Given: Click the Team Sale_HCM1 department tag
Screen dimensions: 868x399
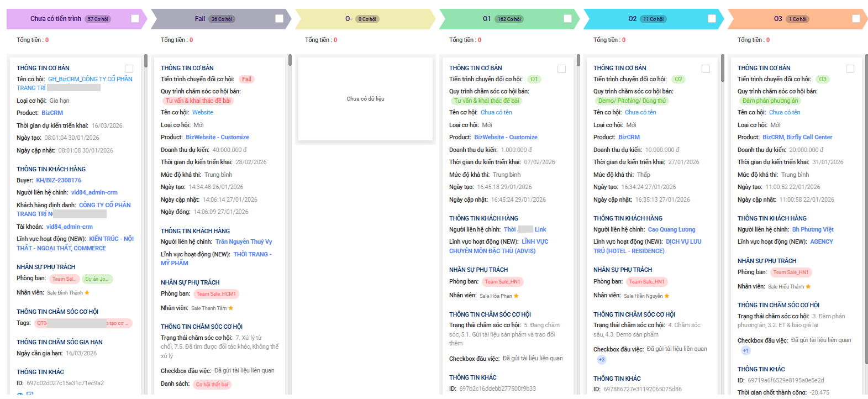Looking at the screenshot, I should point(216,294).
